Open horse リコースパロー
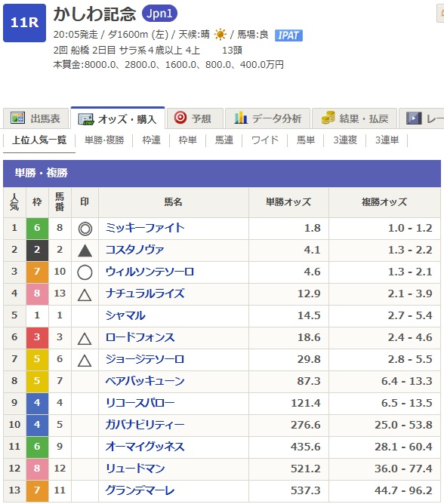Image resolution: width=444 pixels, height=504 pixels. coord(140,403)
